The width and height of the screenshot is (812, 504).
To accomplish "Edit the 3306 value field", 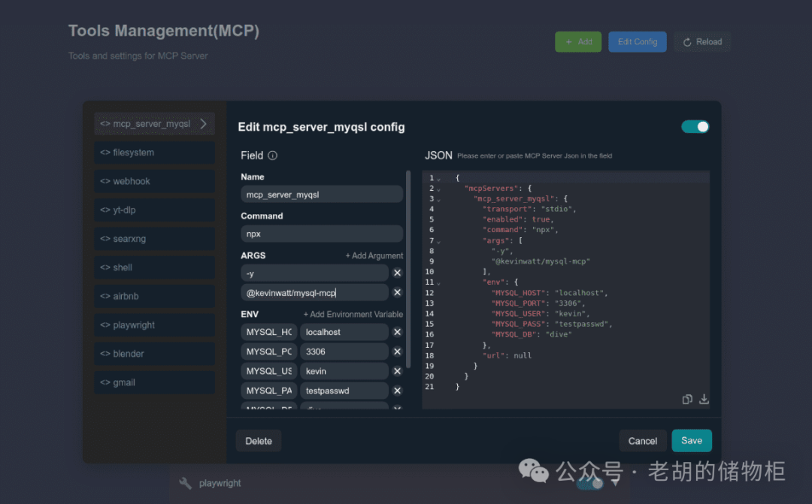I will tap(344, 352).
